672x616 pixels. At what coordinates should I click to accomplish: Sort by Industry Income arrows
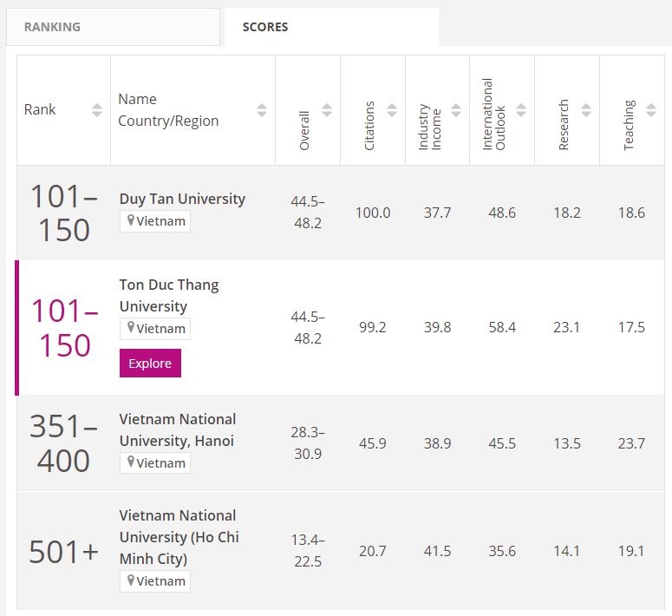pyautogui.click(x=457, y=110)
